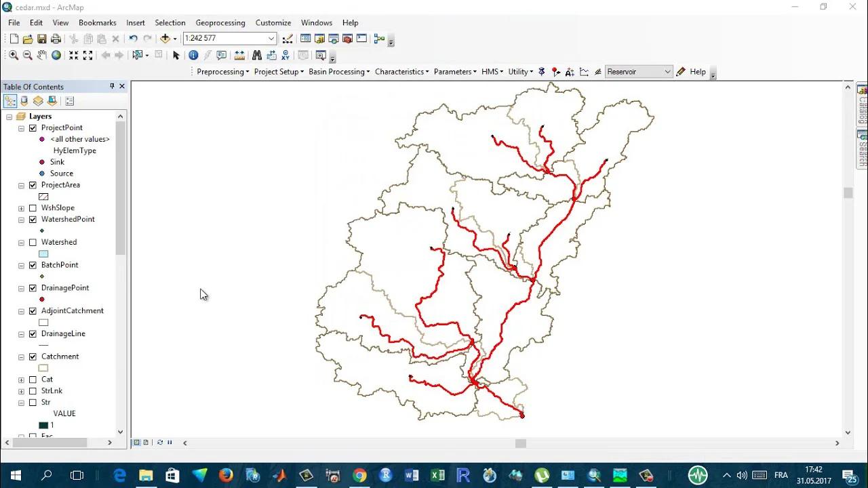This screenshot has height=488, width=868.
Task: Uncheck the DrainageLine layer checkbox
Action: (33, 334)
